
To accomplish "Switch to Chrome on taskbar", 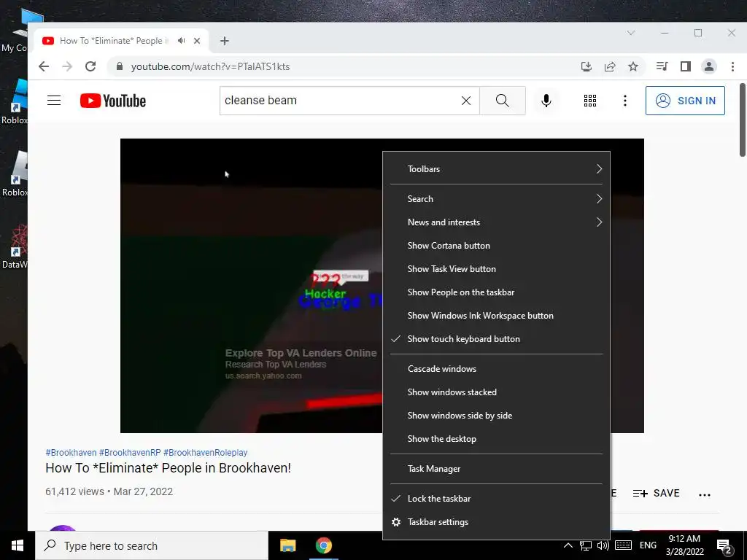I will tap(323, 545).
